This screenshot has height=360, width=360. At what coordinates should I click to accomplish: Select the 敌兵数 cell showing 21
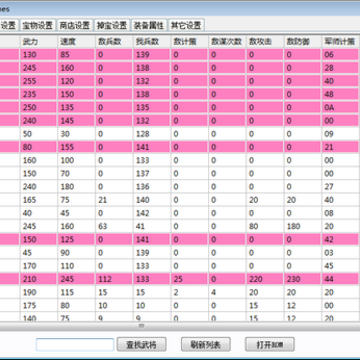pos(114,200)
